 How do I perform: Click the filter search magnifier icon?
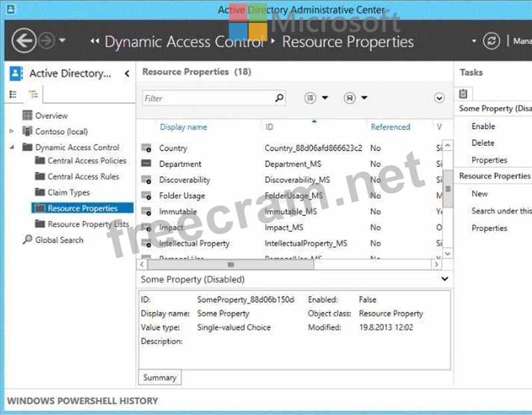click(279, 98)
